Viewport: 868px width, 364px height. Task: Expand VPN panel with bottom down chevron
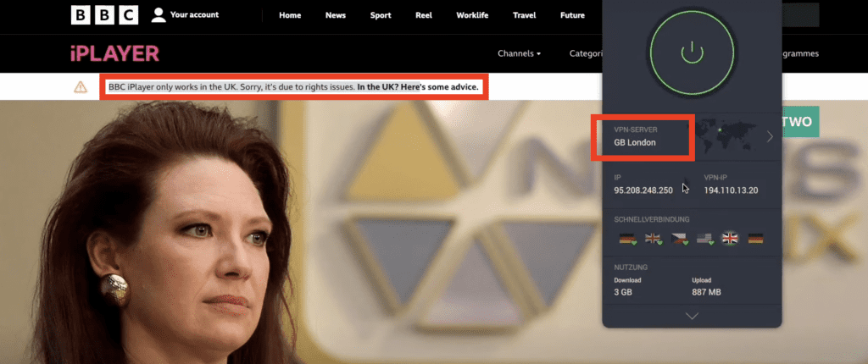692,316
